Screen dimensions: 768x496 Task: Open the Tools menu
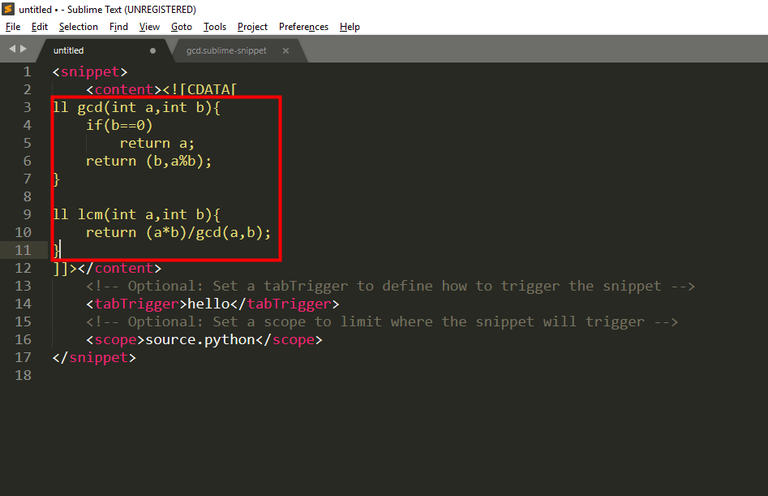215,27
